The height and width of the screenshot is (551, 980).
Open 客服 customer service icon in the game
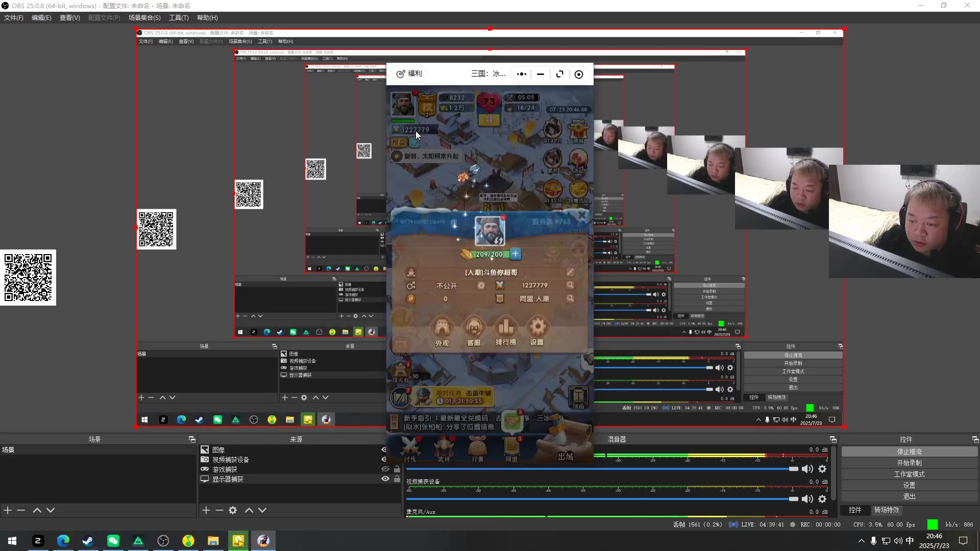pos(474,331)
